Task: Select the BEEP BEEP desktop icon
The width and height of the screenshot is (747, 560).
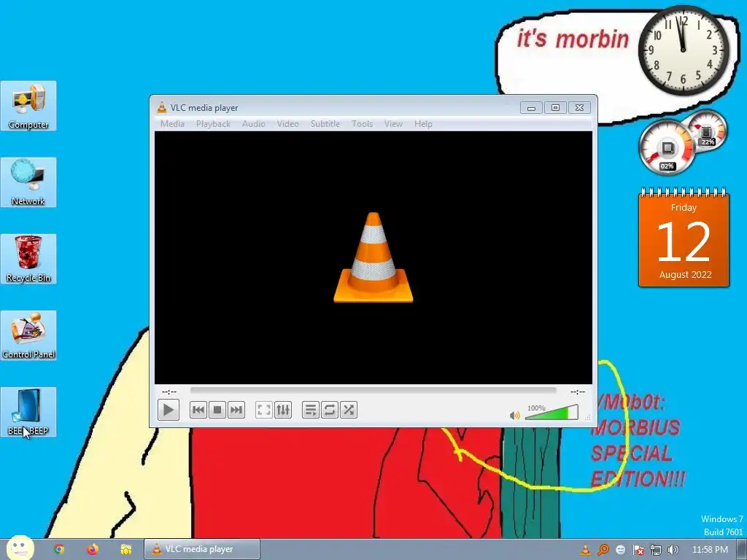Action: 28,413
